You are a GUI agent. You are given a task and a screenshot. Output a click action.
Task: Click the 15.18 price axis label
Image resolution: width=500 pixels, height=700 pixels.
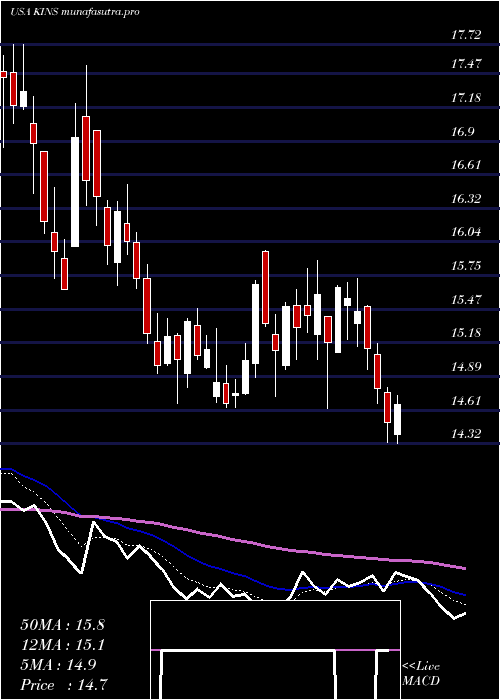(x=466, y=333)
